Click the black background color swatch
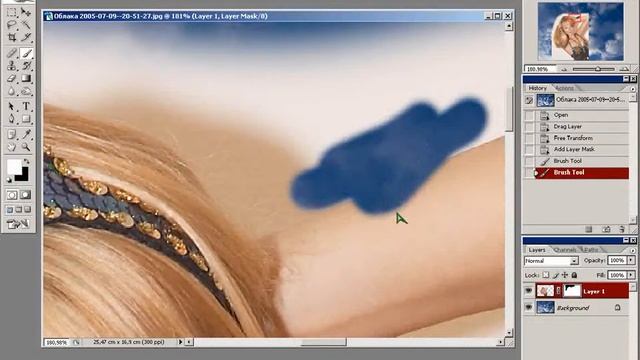 [23, 176]
